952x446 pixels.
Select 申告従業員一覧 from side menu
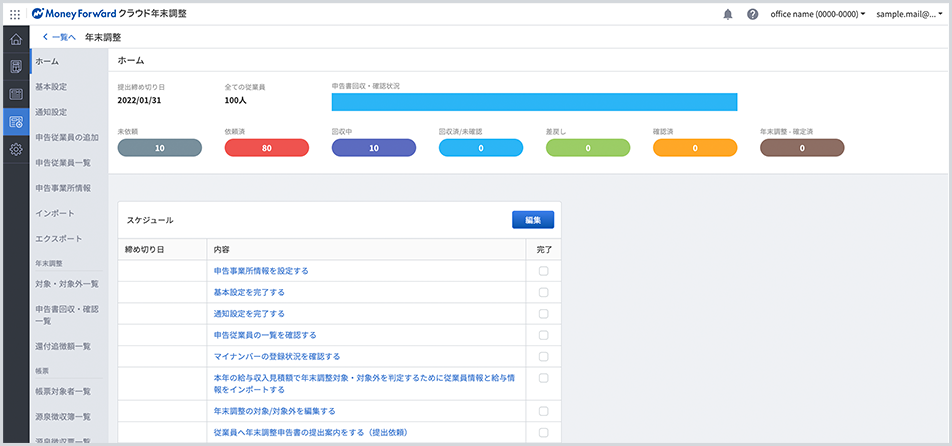[63, 162]
